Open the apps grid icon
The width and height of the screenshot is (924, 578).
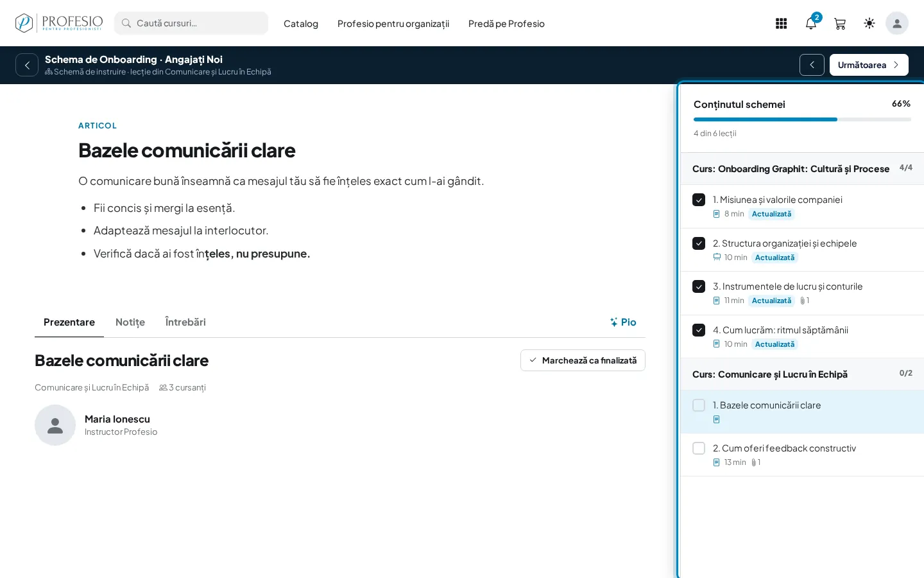[781, 24]
